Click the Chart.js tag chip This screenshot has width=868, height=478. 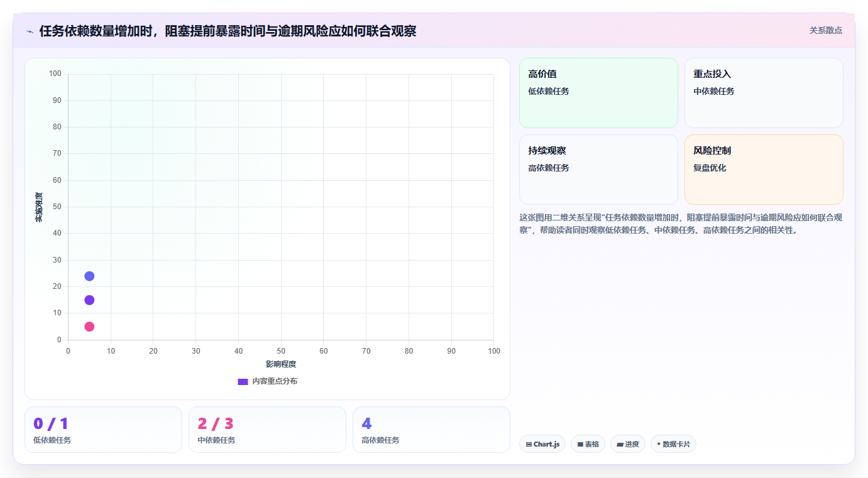tap(542, 444)
